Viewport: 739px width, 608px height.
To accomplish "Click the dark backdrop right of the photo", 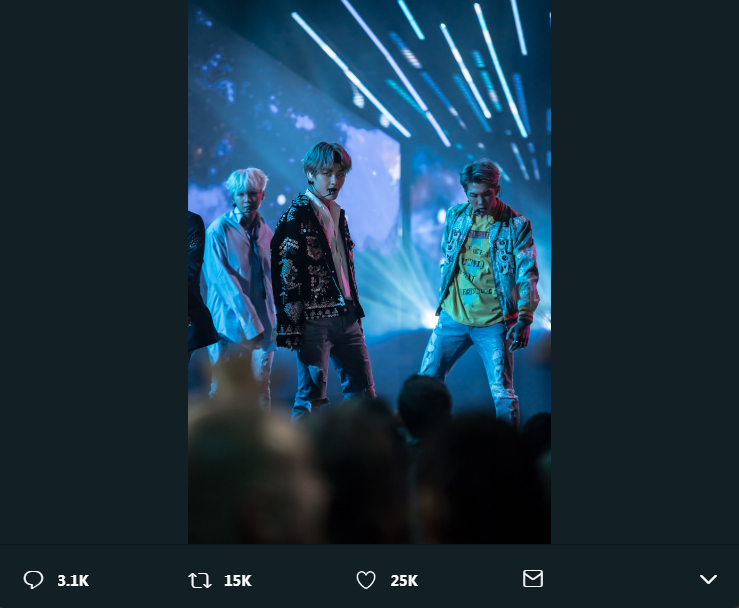I will click(644, 270).
